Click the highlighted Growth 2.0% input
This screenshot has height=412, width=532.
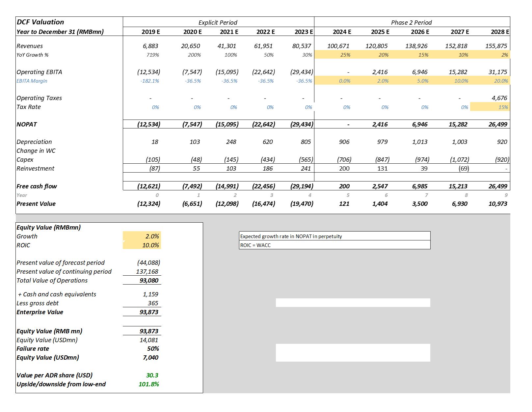click(x=142, y=236)
